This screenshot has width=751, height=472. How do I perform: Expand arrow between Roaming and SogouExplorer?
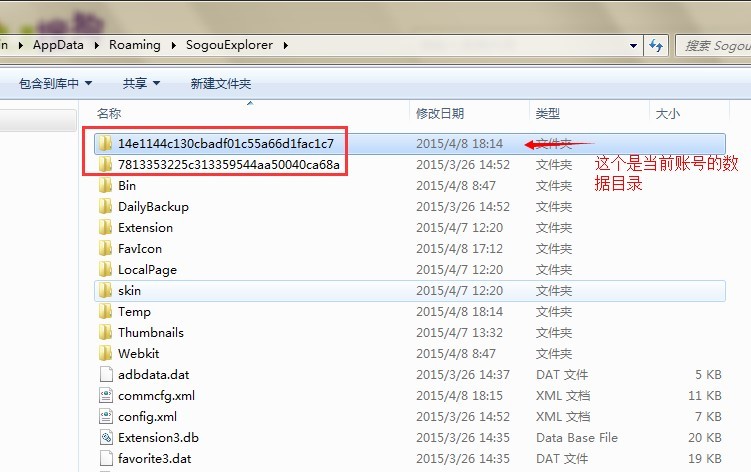[173, 46]
